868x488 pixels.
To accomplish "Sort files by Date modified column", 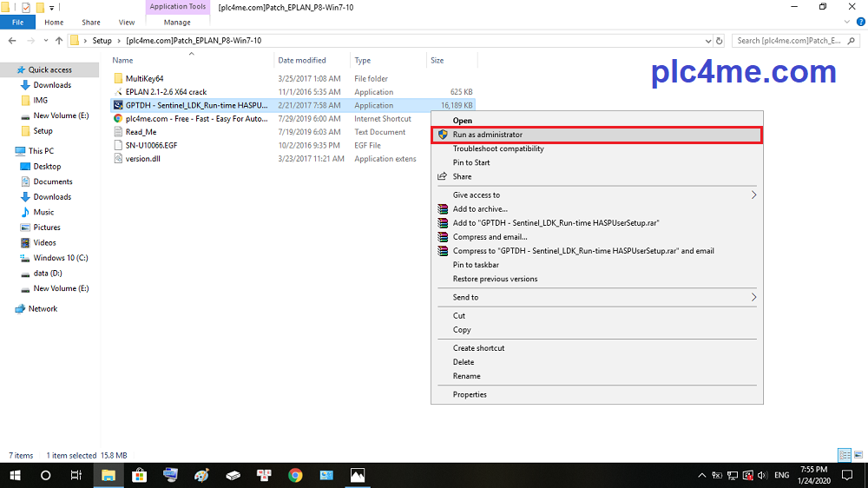I will [302, 61].
